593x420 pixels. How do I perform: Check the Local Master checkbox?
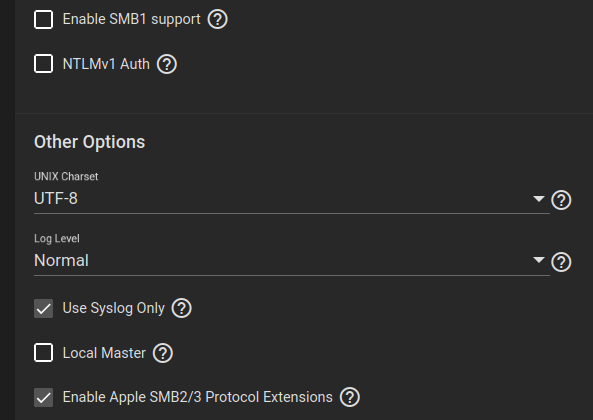pyautogui.click(x=43, y=353)
